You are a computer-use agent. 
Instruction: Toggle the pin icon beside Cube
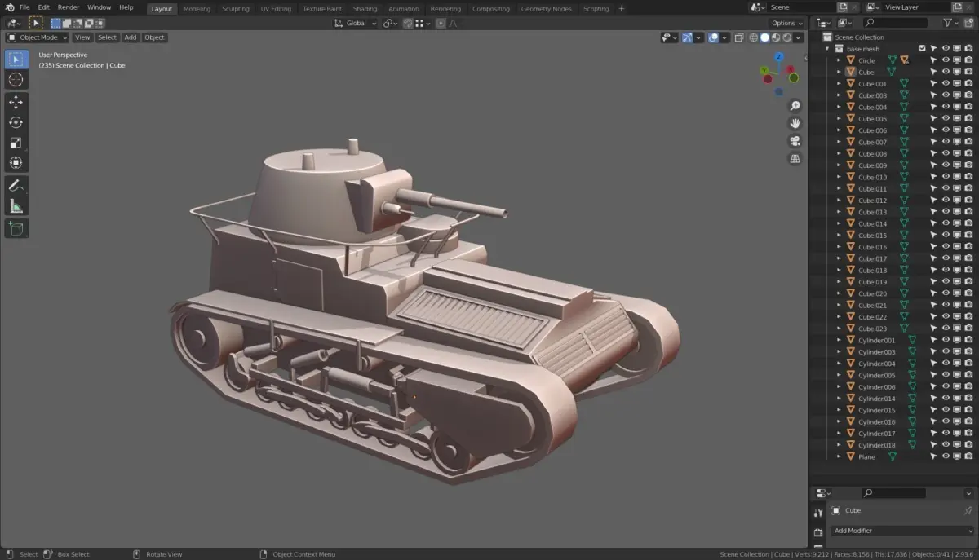968,510
